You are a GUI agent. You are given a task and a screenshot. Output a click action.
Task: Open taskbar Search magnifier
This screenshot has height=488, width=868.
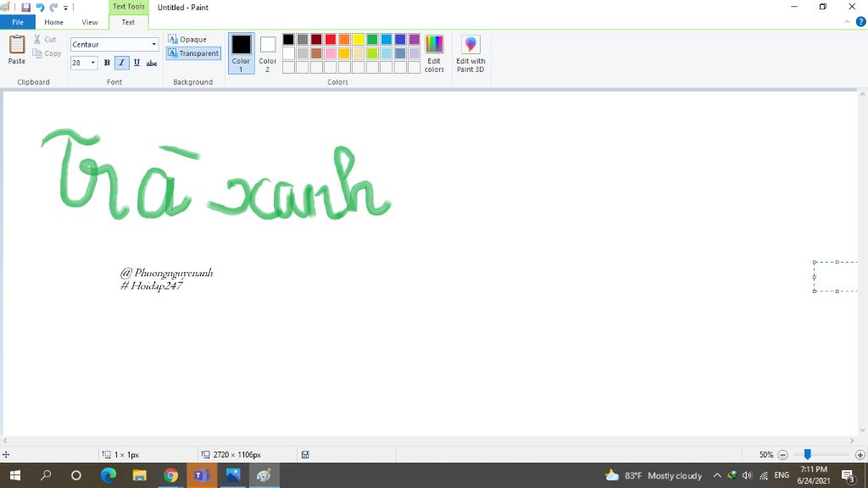[46, 475]
